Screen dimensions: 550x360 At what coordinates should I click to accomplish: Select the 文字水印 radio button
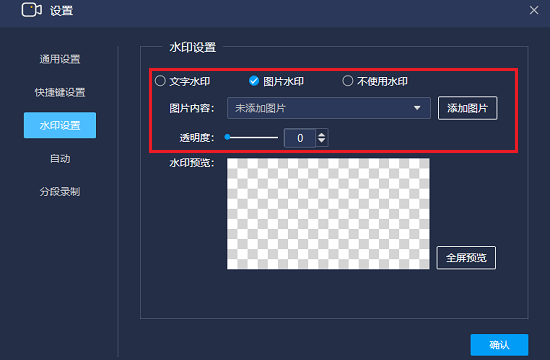(160, 81)
